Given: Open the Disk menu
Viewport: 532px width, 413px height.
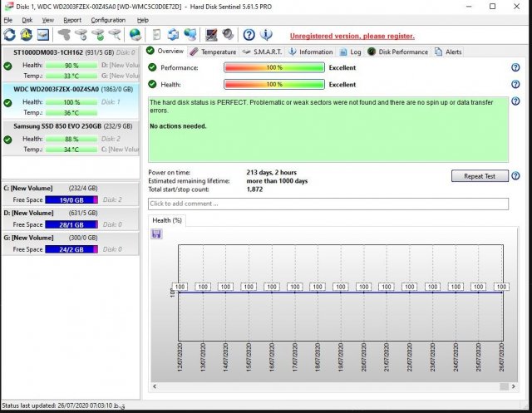Looking at the screenshot, I should pos(27,19).
